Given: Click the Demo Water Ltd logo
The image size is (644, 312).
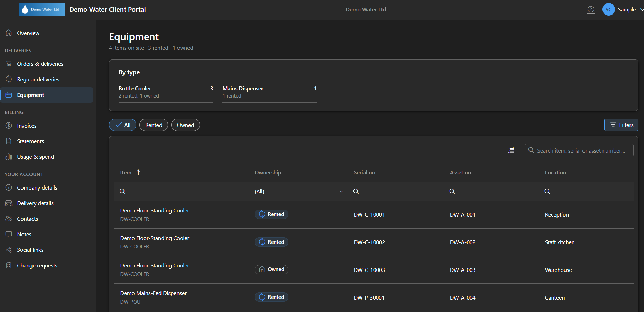Looking at the screenshot, I should pyautogui.click(x=42, y=9).
